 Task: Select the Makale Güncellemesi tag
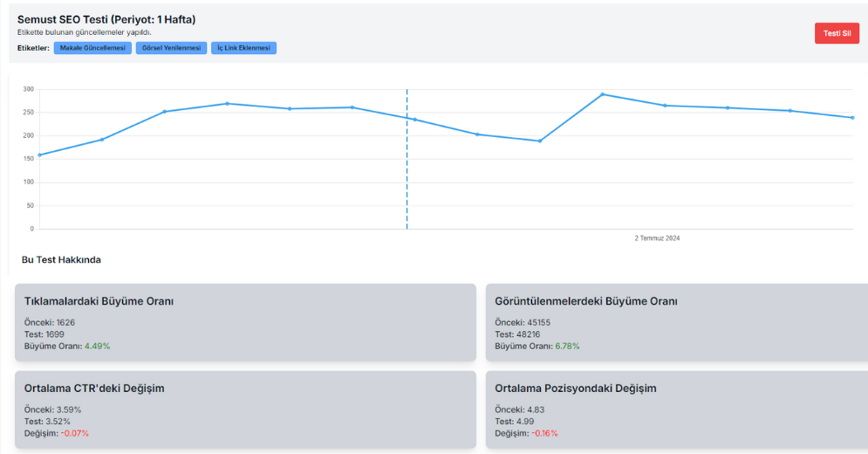(x=92, y=48)
